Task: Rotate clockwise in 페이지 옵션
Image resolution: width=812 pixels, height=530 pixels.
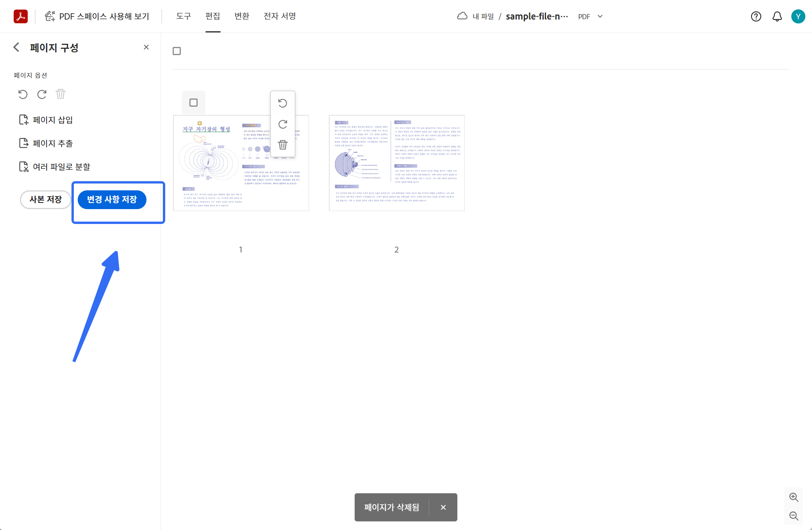Action: [x=42, y=94]
